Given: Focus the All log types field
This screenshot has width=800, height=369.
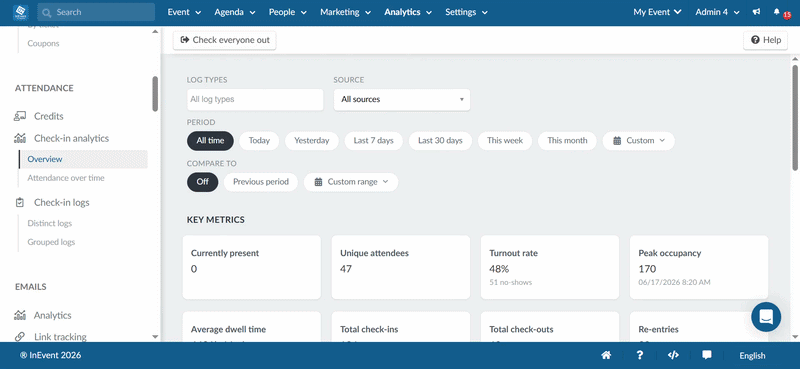Looking at the screenshot, I should pyautogui.click(x=255, y=100).
